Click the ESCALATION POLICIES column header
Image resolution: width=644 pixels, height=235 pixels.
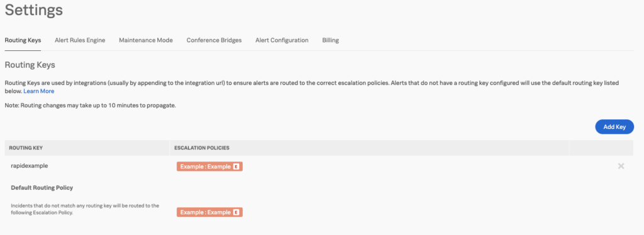(x=202, y=148)
